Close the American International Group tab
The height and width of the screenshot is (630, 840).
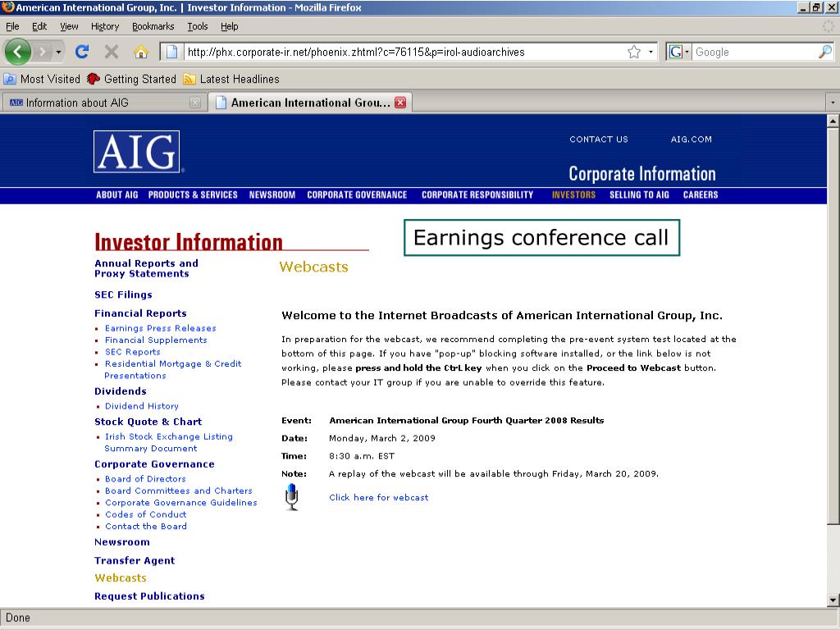pyautogui.click(x=400, y=103)
